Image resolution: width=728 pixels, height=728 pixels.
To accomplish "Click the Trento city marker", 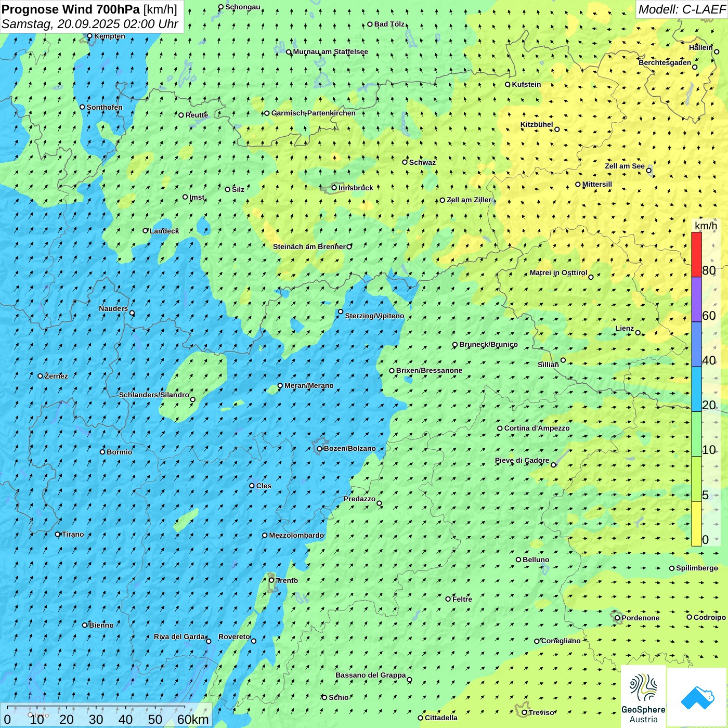I will pos(271,580).
